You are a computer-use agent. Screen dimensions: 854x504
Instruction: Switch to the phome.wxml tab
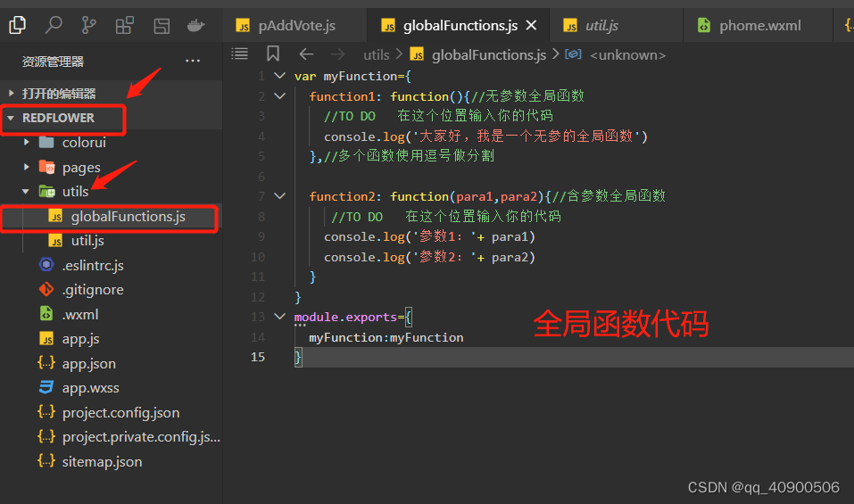point(758,26)
